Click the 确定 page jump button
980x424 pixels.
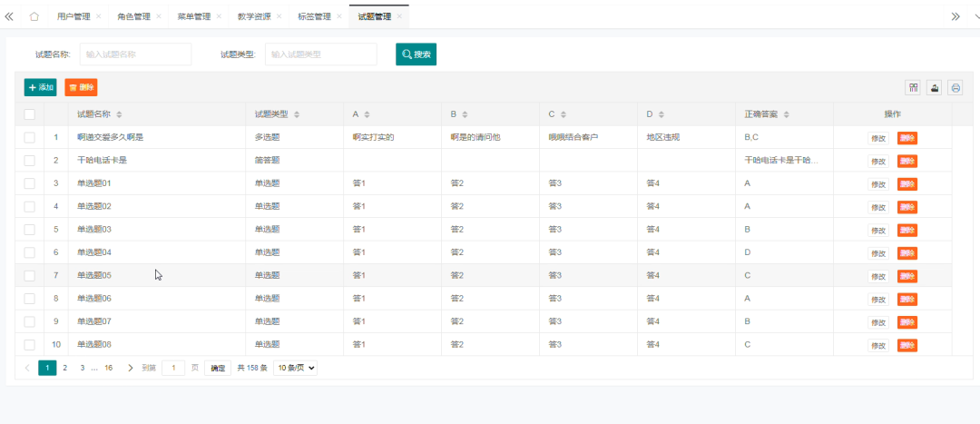[x=218, y=368]
